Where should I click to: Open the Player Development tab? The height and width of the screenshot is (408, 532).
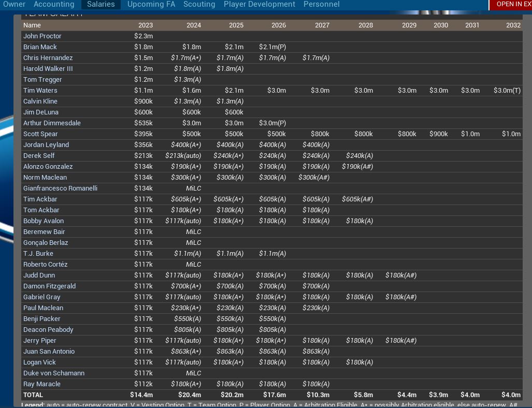pos(260,4)
